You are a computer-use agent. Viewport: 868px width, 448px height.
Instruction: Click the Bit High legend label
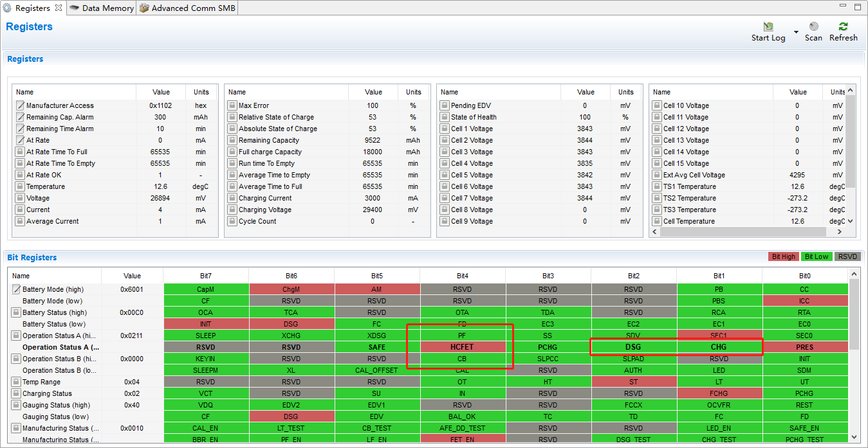coord(784,256)
